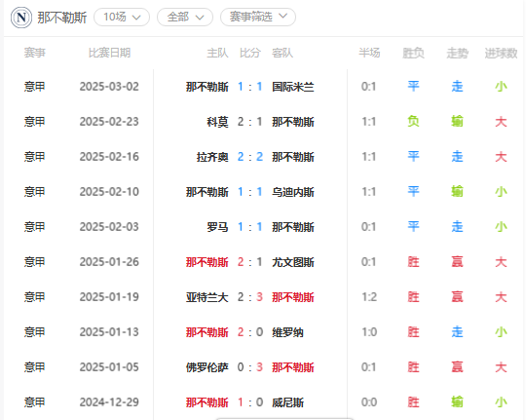
Task: Open the 乌迪内斯 team page
Action: 293,192
